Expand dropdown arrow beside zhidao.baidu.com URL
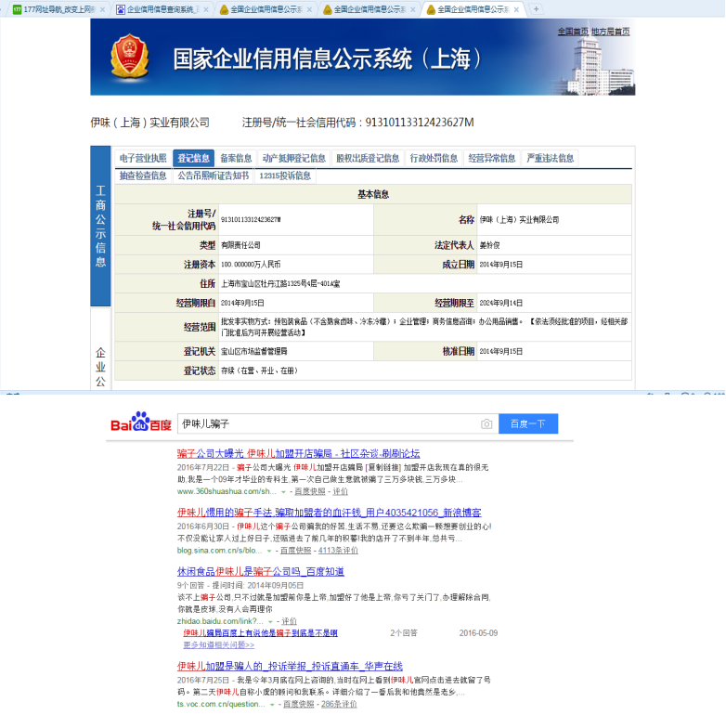 point(270,622)
